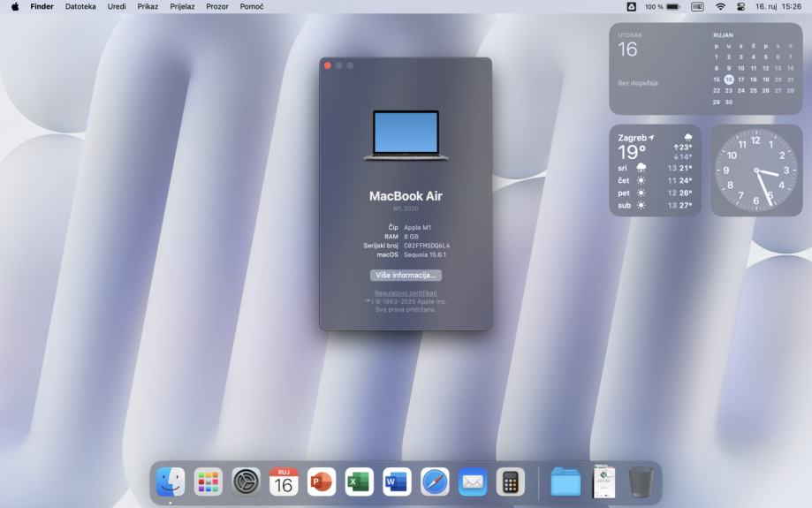Open the Trash in the Dock
This screenshot has width=812, height=508.
point(641,481)
